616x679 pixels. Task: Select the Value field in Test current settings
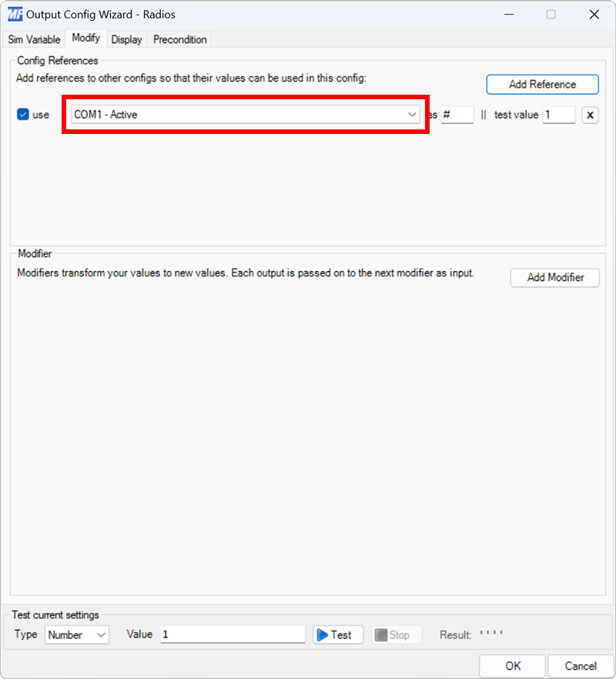tap(231, 634)
